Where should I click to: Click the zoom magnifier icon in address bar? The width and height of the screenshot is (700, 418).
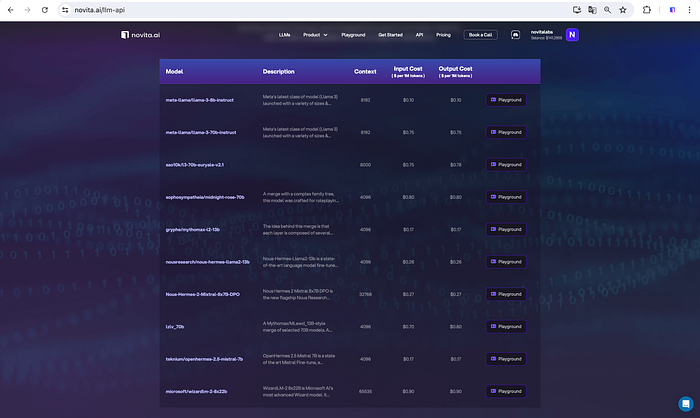coord(607,10)
